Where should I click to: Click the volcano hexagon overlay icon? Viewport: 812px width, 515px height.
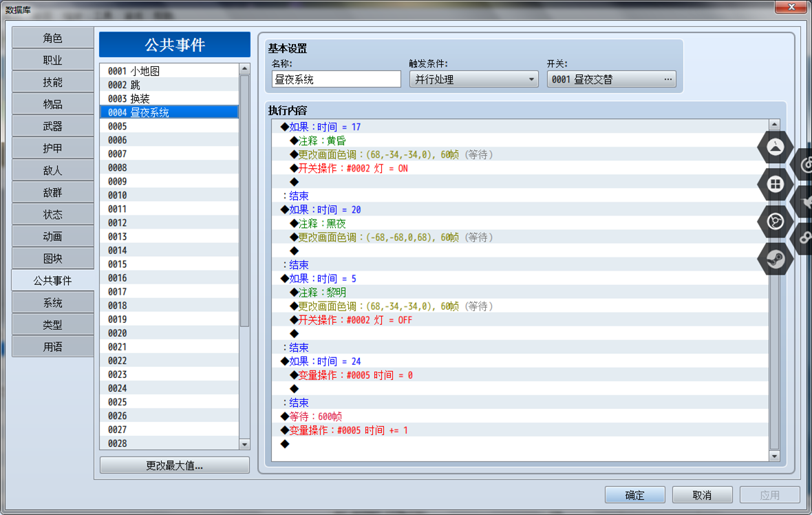pos(775,147)
